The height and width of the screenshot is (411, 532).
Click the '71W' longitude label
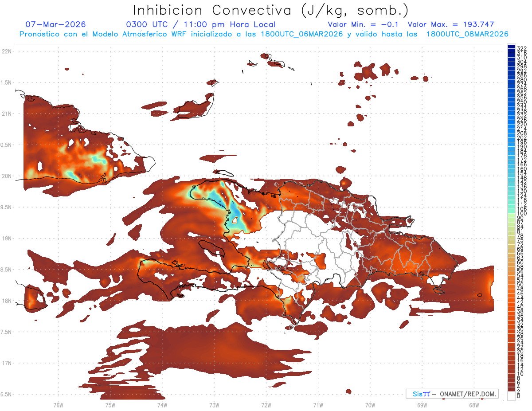click(x=318, y=405)
